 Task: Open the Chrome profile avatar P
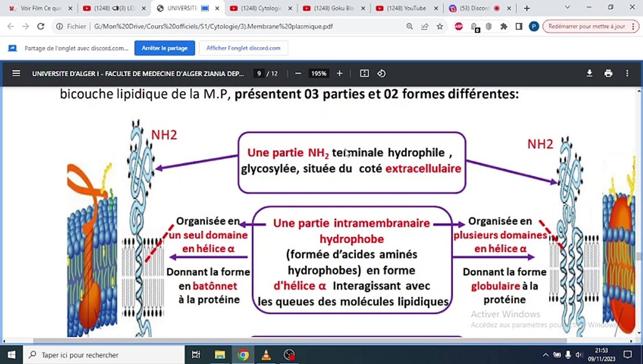[534, 26]
